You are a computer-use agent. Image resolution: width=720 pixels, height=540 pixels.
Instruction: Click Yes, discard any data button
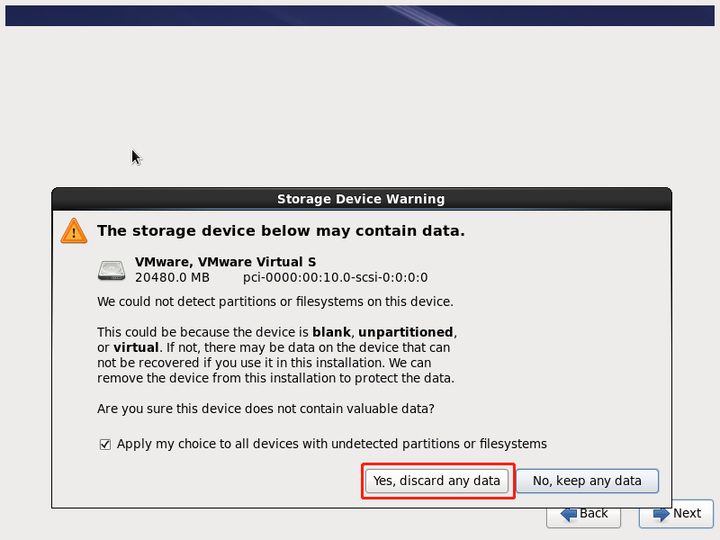tap(437, 481)
